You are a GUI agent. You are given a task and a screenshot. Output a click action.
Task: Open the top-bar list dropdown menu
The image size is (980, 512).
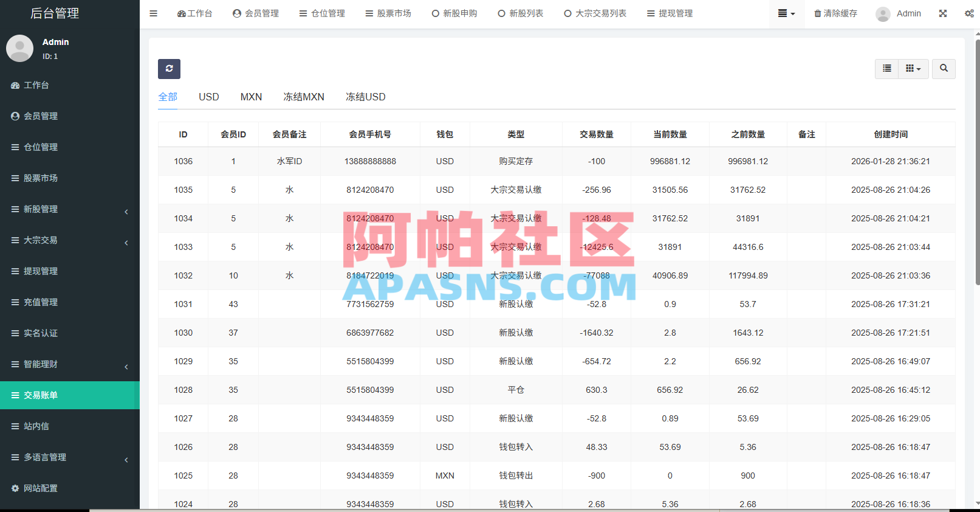click(x=786, y=13)
